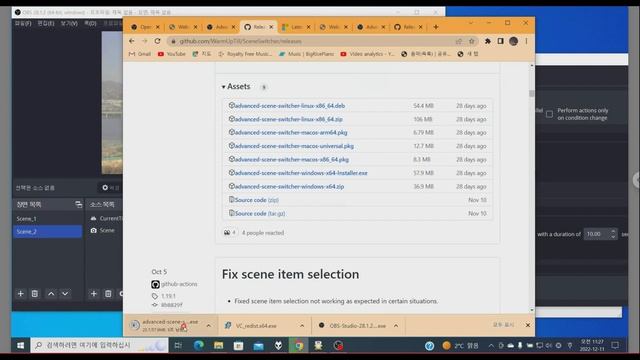
Task: Open the YouTube bookmark
Action: (x=172, y=54)
